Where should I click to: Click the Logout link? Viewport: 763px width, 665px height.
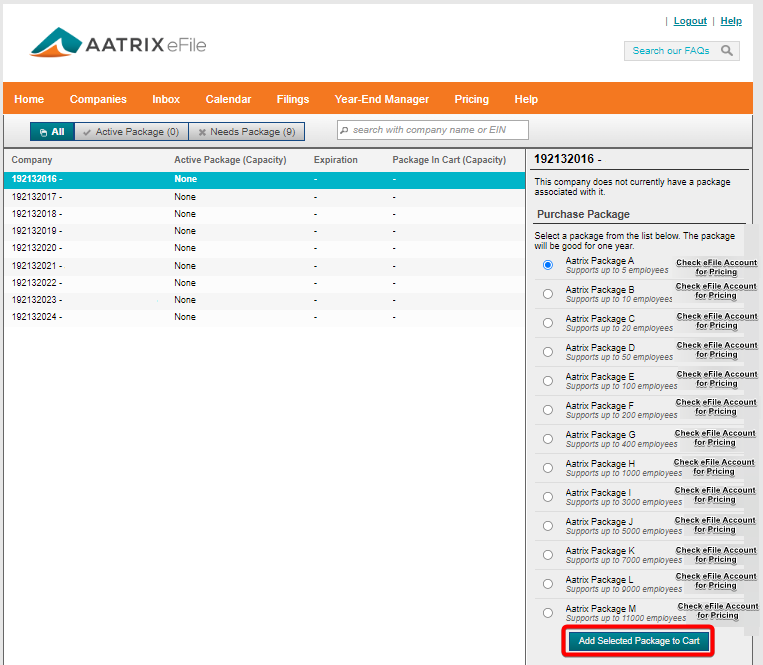coord(690,21)
